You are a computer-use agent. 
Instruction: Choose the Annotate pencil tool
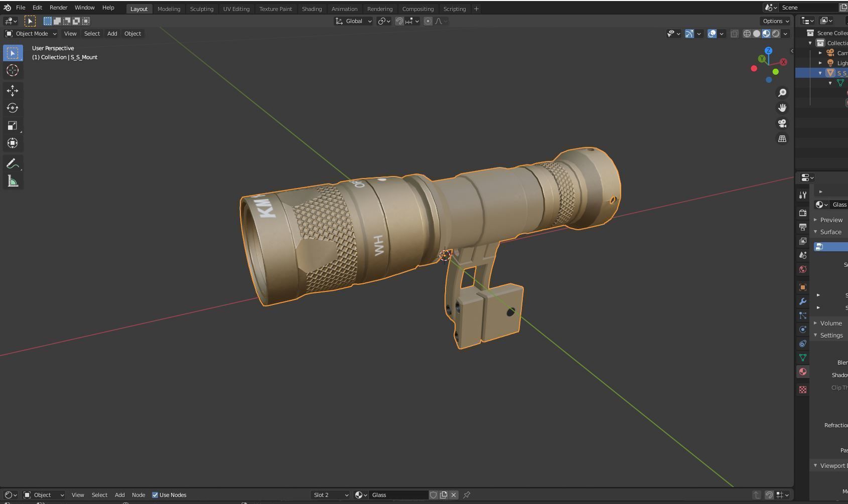13,164
